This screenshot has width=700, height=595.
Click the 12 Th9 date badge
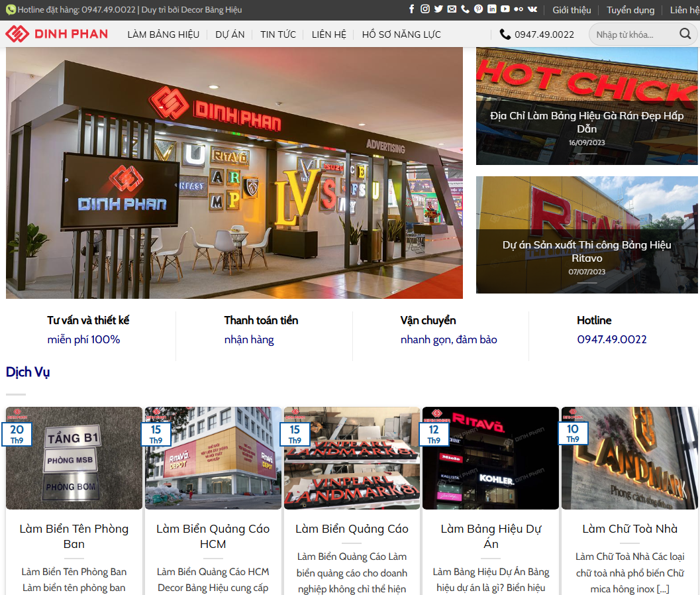pos(434,434)
